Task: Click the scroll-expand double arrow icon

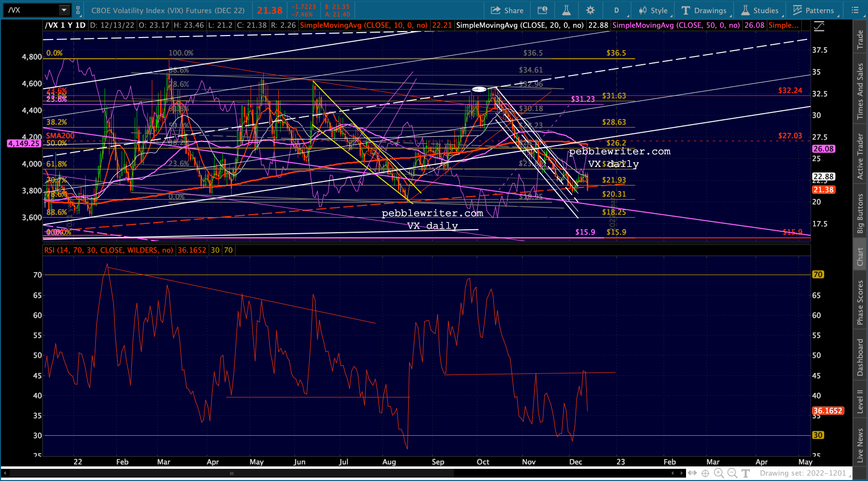Action: pos(692,473)
